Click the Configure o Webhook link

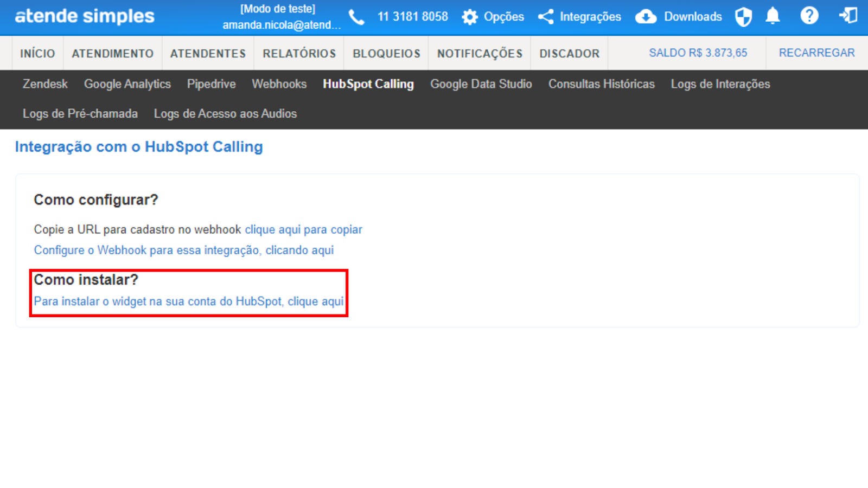click(x=184, y=250)
